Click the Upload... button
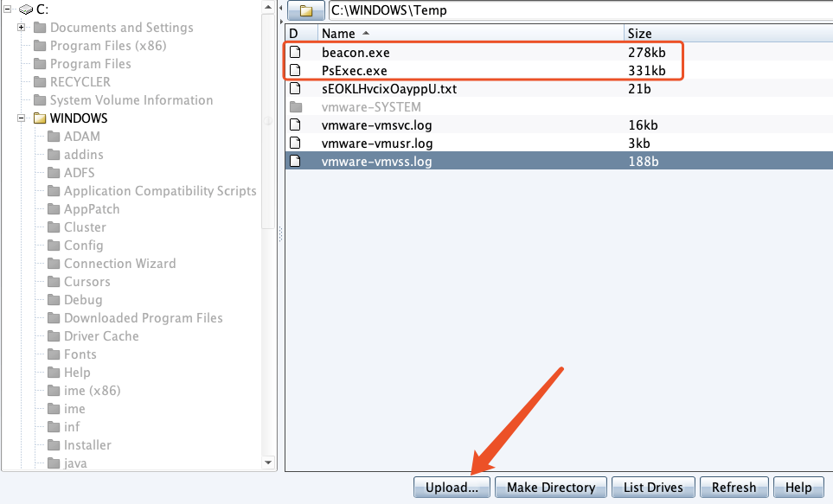 [x=452, y=487]
